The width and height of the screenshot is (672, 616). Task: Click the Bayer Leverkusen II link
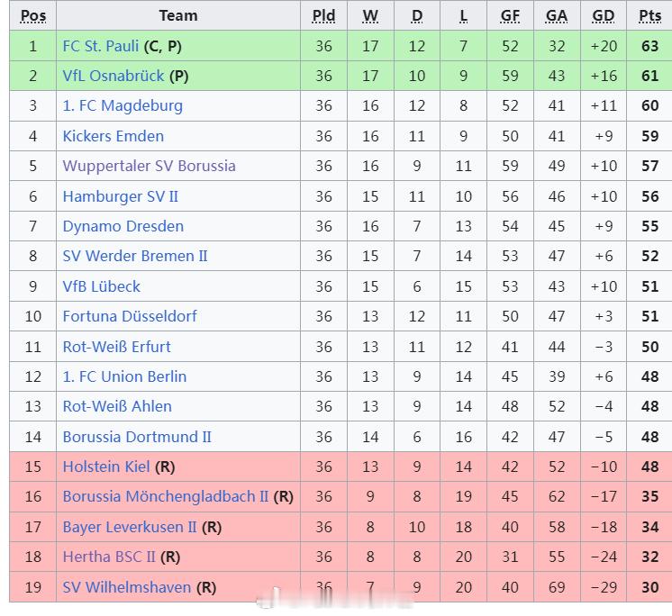pyautogui.click(x=130, y=528)
